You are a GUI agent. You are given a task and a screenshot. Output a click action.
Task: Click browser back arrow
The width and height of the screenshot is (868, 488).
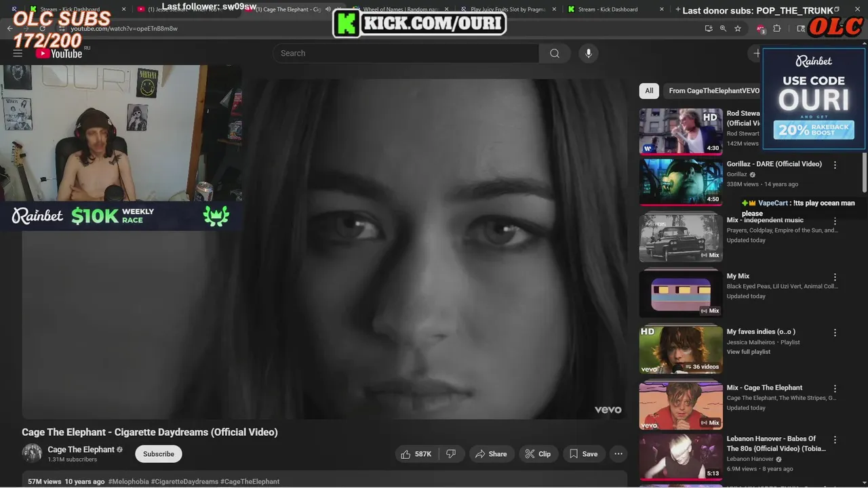pos(10,28)
